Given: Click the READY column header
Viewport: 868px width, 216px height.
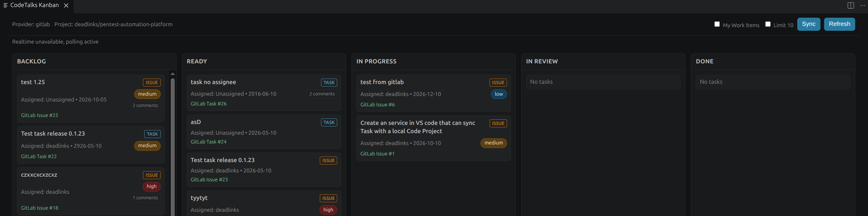Looking at the screenshot, I should 197,62.
